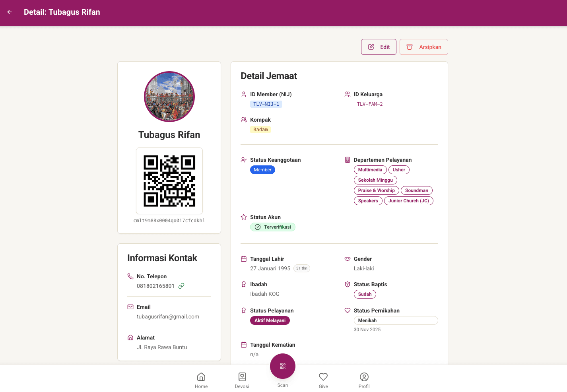
Task: Click the blue Member status badge
Action: [262, 170]
